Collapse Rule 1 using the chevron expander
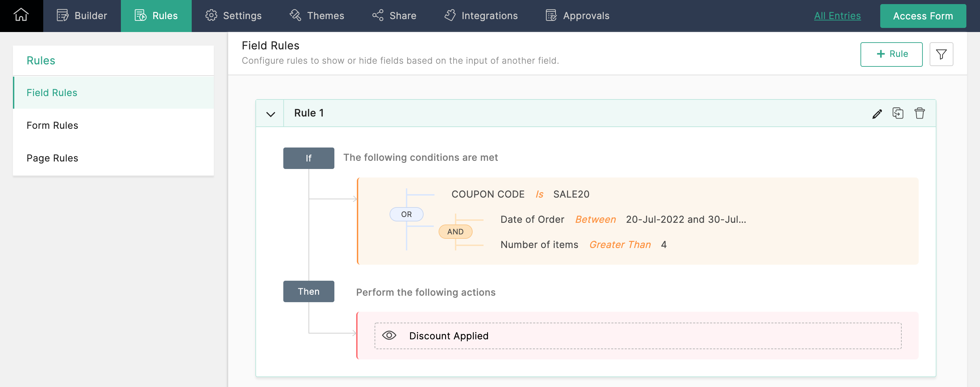 pyautogui.click(x=270, y=114)
